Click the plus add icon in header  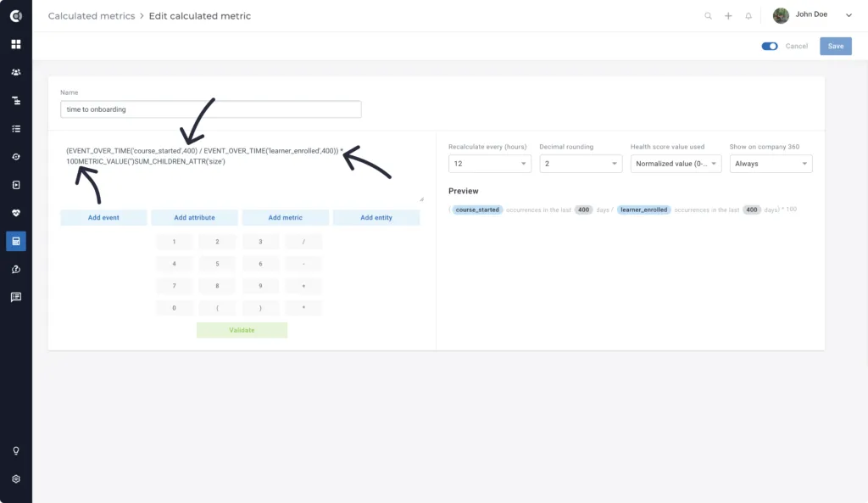[x=728, y=16]
